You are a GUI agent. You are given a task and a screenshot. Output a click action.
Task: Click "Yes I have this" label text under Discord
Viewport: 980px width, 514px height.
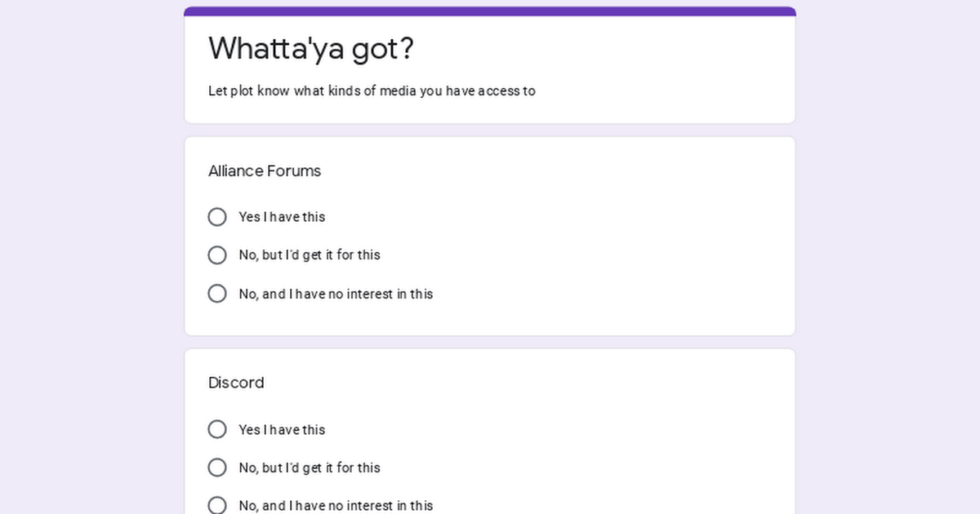[282, 430]
